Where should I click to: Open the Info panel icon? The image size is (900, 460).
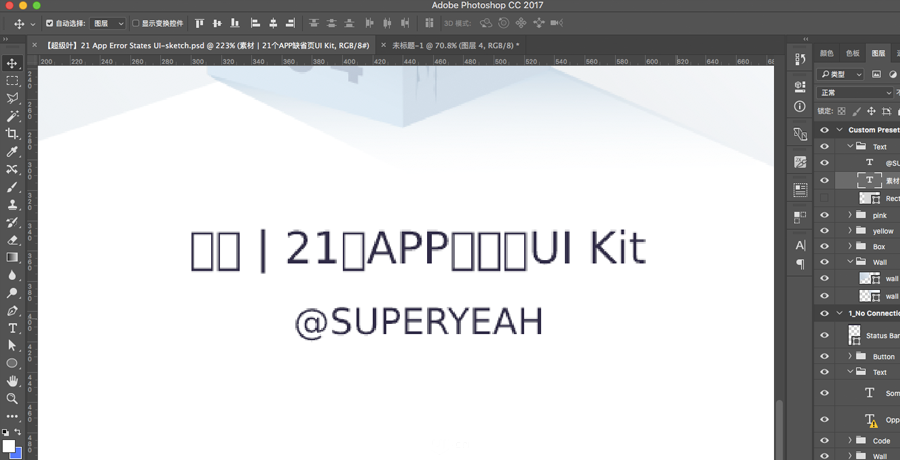[800, 107]
